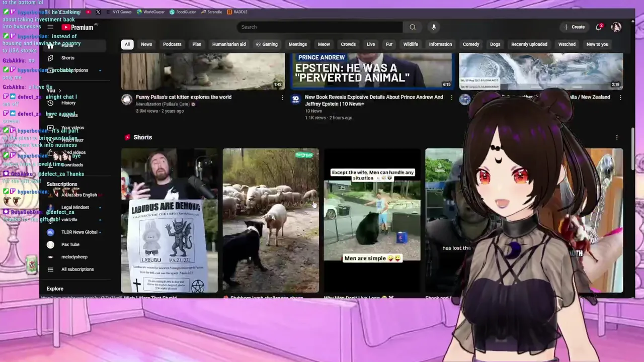Select the Watched filter chip
The height and width of the screenshot is (362, 644).
click(x=567, y=44)
